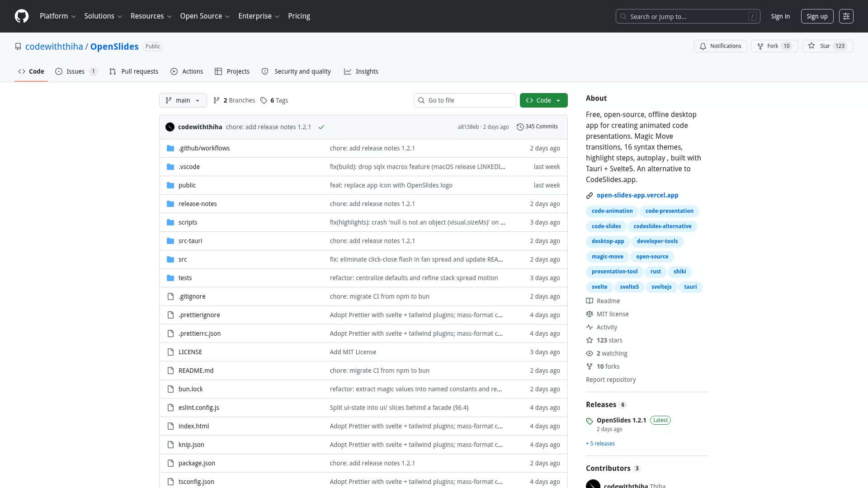Open commit 'Add MIT License' message

[x=353, y=352]
